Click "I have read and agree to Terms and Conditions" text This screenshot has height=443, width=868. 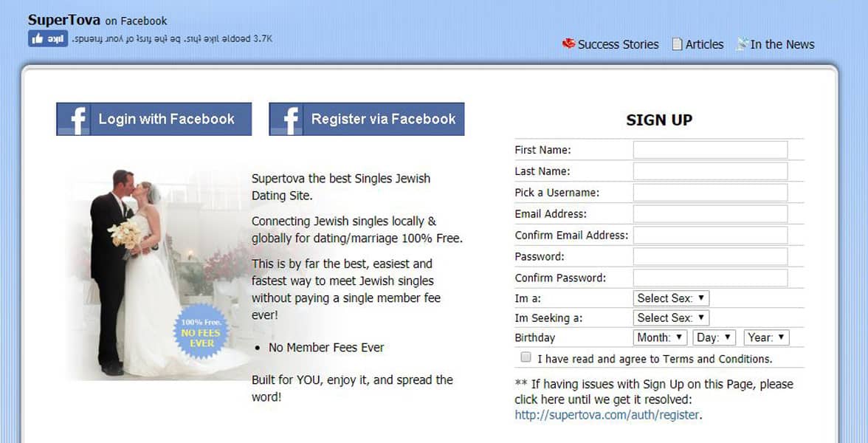click(x=655, y=359)
